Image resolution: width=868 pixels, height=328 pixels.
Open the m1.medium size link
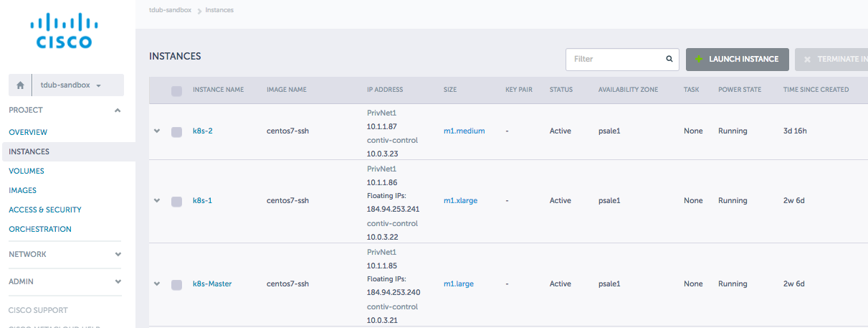point(464,131)
